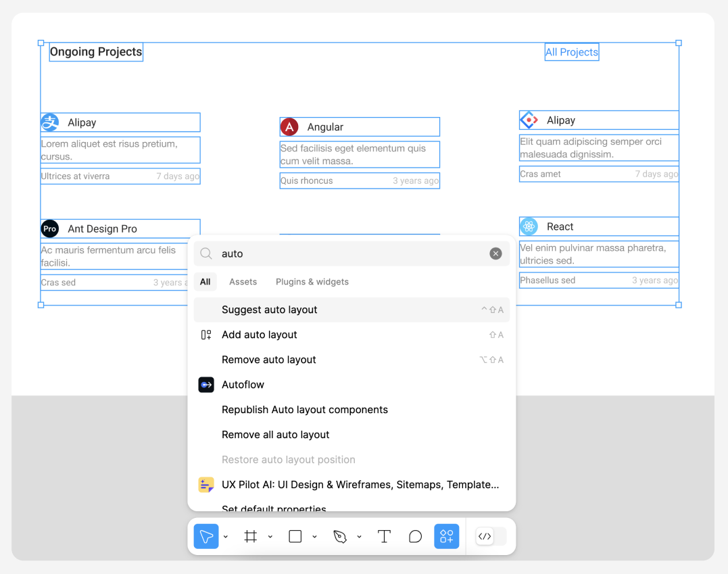The image size is (728, 574).
Task: Select the Comment tool
Action: [x=415, y=536]
